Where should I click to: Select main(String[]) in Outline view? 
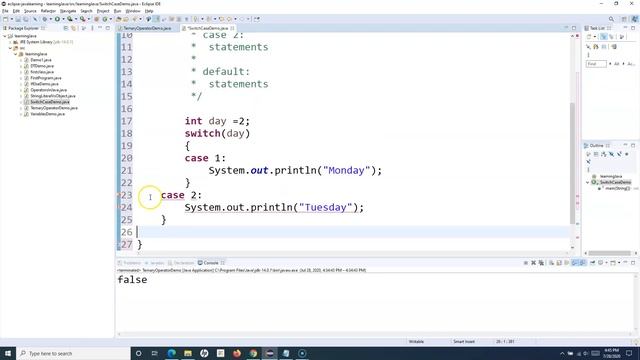tap(617, 189)
